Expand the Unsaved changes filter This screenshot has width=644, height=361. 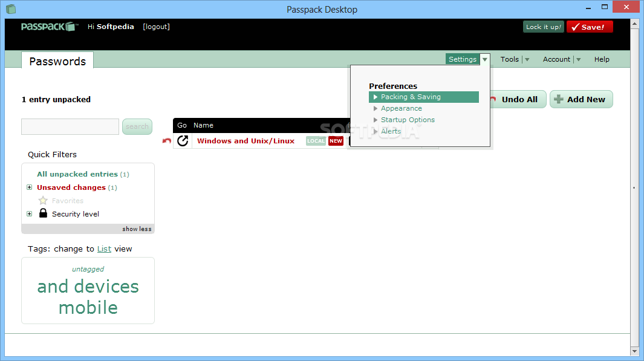29,187
